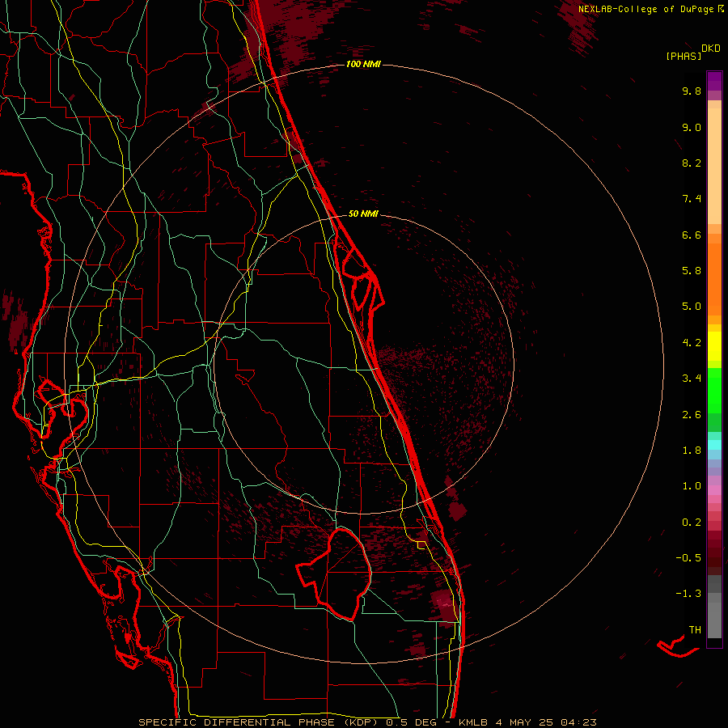Pick the yellow segment of color bar
The image size is (728, 728).
714,346
